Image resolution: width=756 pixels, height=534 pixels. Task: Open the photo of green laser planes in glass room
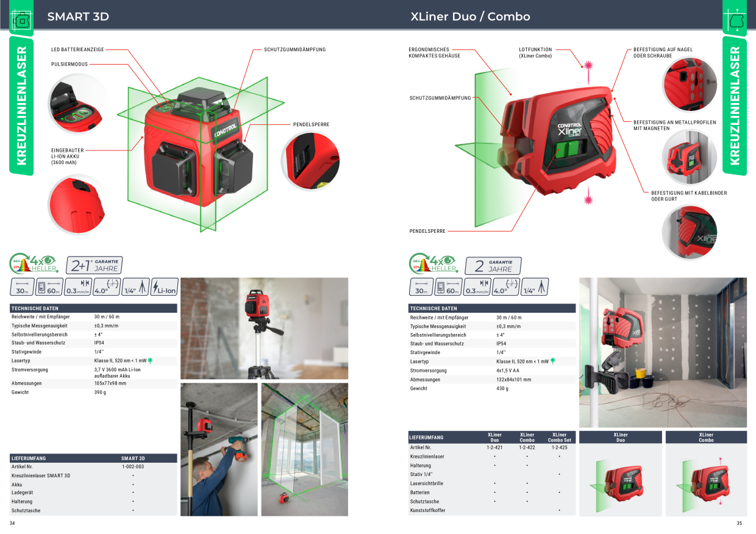(x=305, y=449)
